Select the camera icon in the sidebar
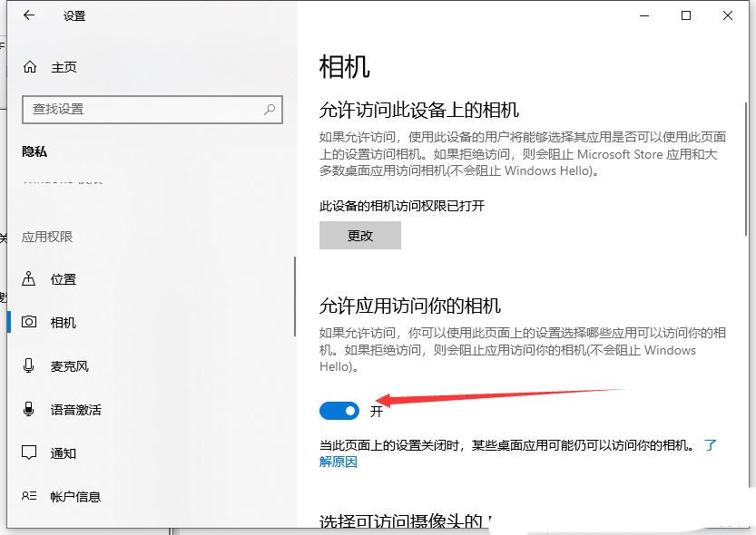This screenshot has width=756, height=535. coord(30,323)
